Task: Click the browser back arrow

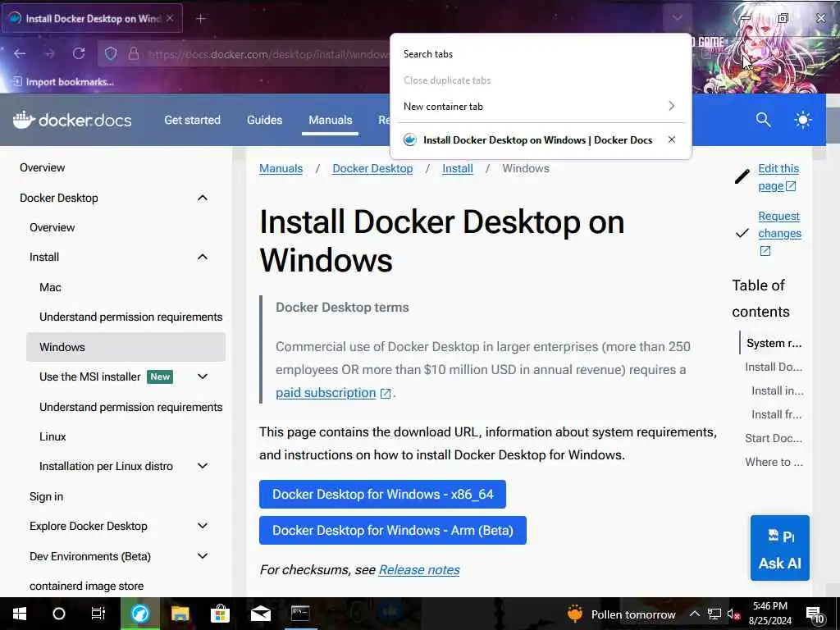Action: (20, 53)
